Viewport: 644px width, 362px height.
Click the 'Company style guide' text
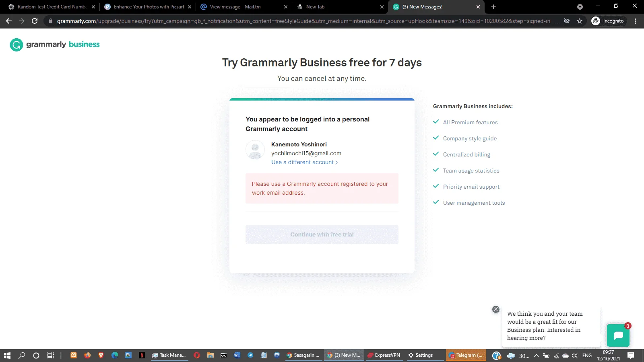click(x=470, y=138)
